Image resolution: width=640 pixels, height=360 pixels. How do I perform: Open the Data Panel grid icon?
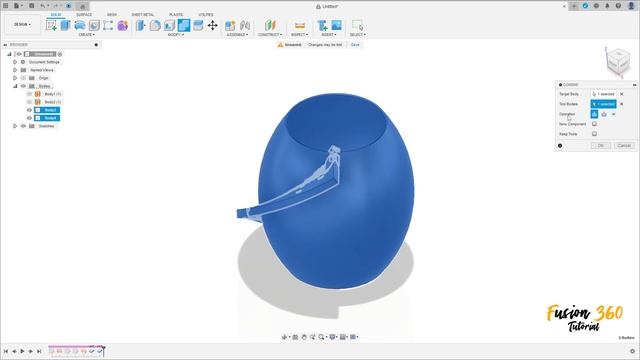tap(6, 6)
